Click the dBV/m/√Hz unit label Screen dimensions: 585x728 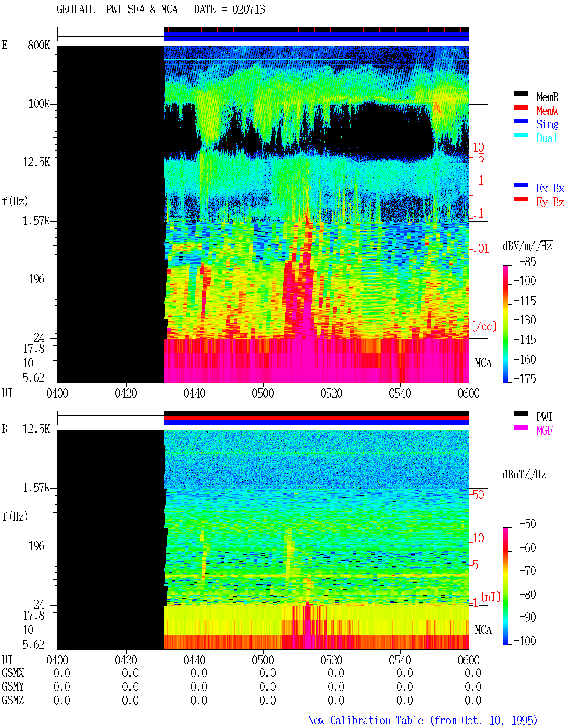click(x=527, y=246)
